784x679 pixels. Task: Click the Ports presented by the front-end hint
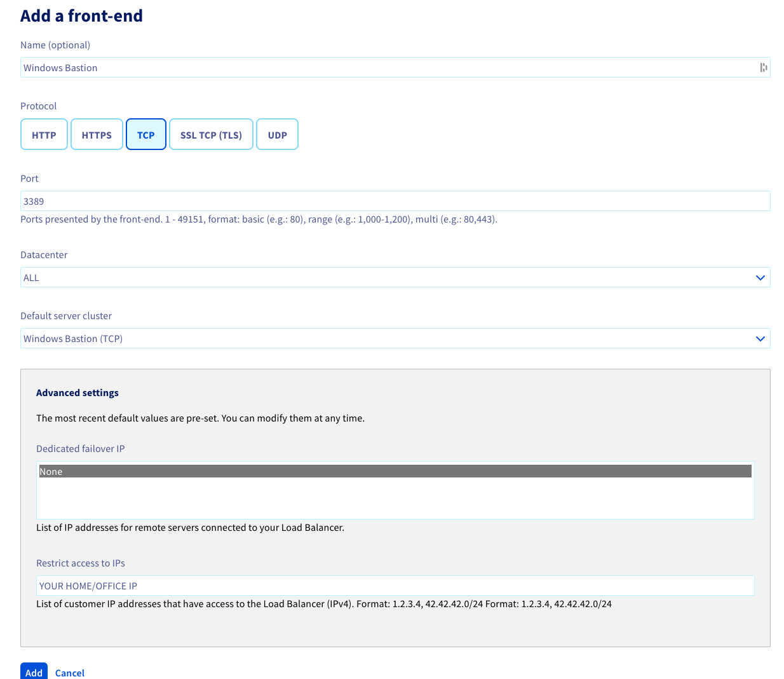tap(259, 219)
